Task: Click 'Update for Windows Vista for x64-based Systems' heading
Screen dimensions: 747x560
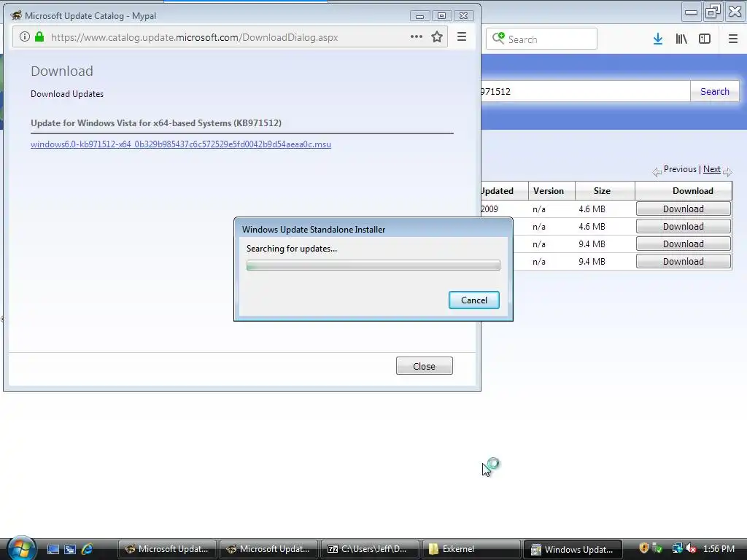Action: pyautogui.click(x=156, y=122)
